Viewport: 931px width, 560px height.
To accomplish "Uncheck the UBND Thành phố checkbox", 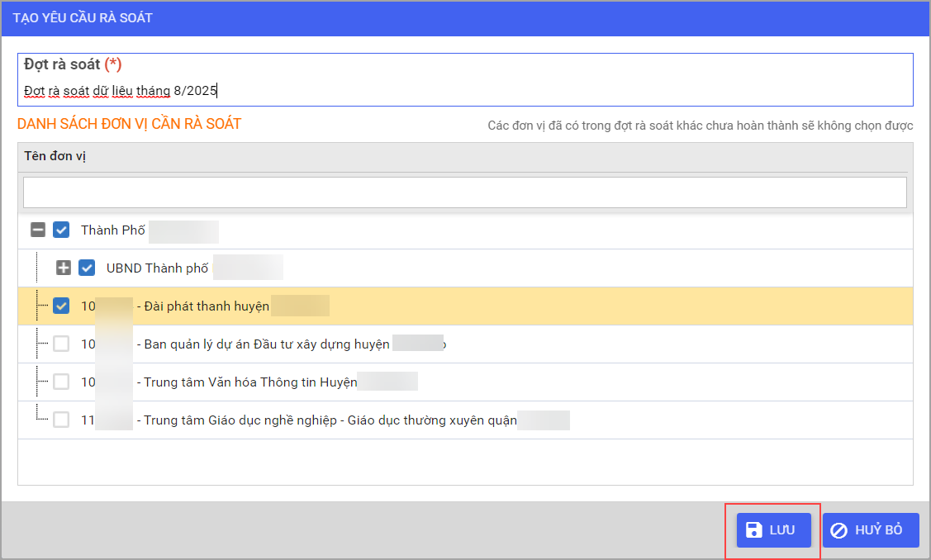I will point(87,268).
